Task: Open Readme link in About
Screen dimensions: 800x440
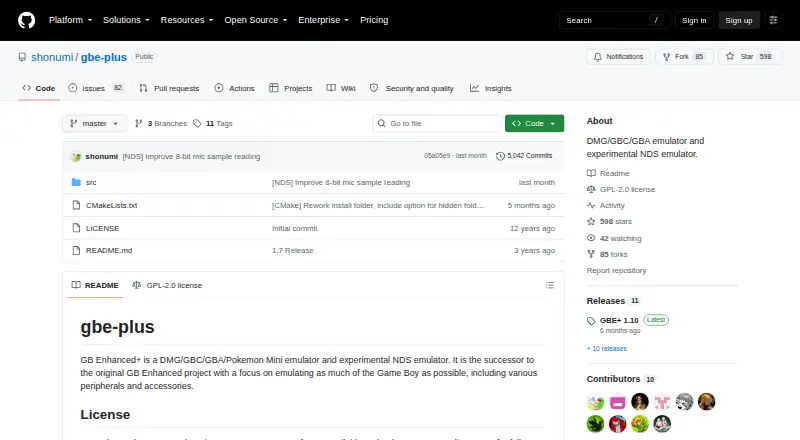Action: click(x=608, y=174)
